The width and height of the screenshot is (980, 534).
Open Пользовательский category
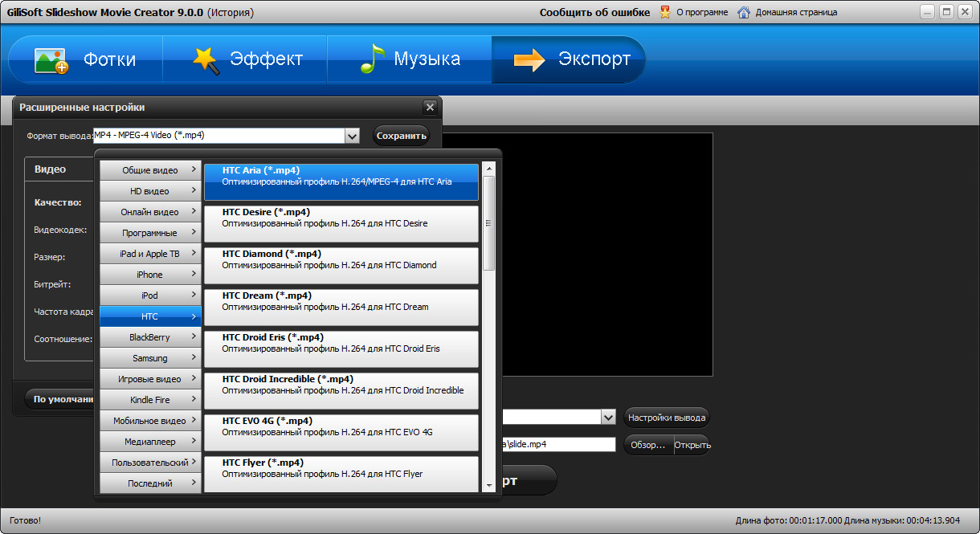pos(150,463)
